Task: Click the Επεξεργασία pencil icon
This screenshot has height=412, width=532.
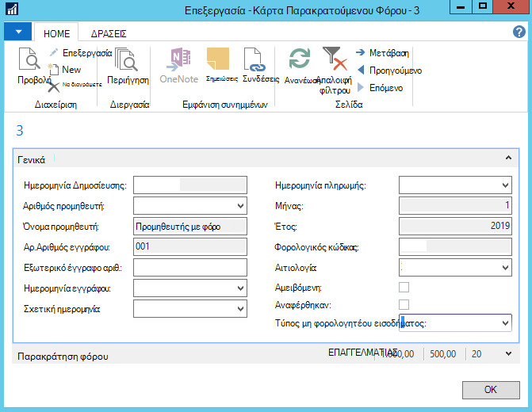Action: click(x=54, y=52)
